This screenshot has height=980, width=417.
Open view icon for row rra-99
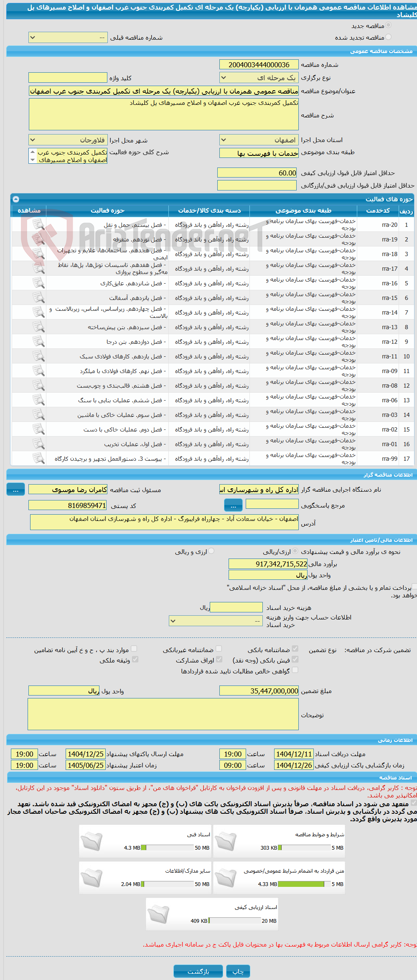click(x=38, y=459)
